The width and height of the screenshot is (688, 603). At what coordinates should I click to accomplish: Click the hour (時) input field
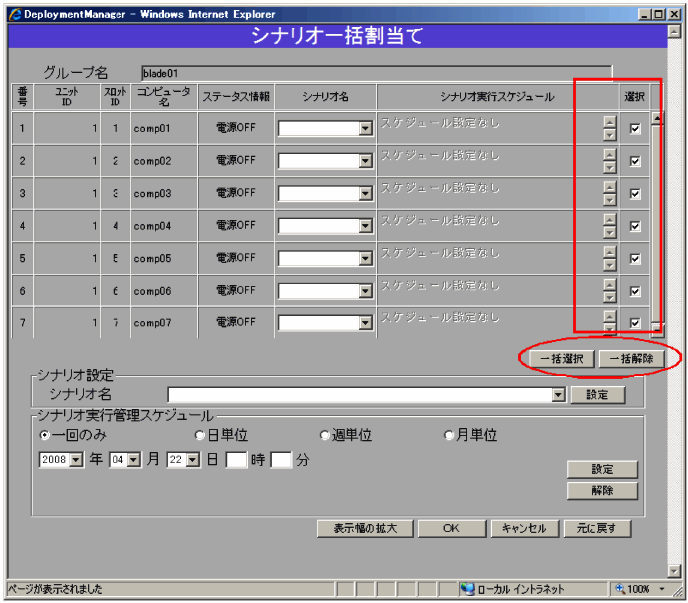[236, 460]
